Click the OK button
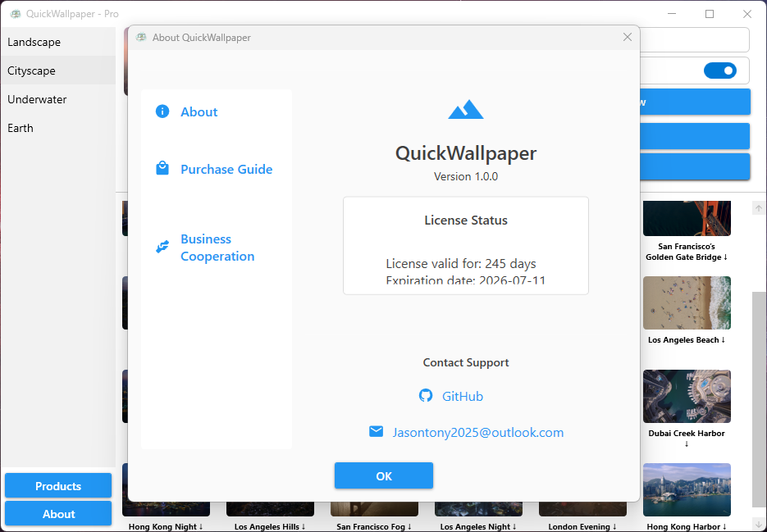This screenshot has height=532, width=767. click(x=384, y=475)
